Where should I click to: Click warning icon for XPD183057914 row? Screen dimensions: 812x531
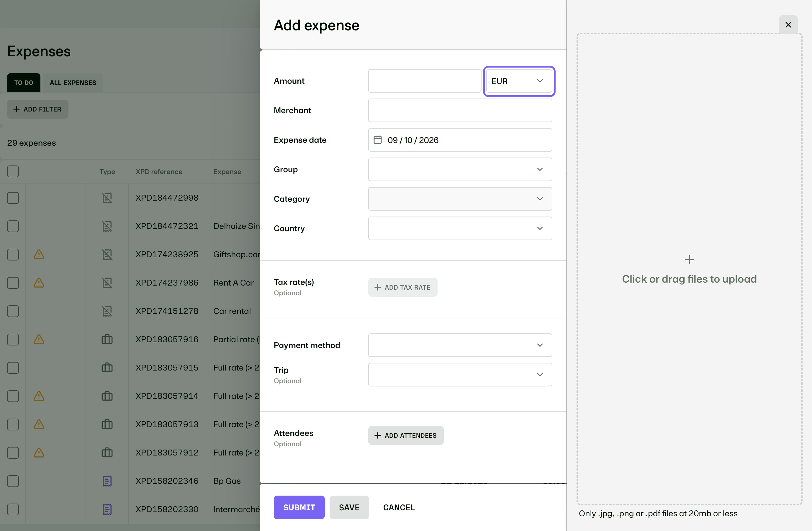pos(39,396)
